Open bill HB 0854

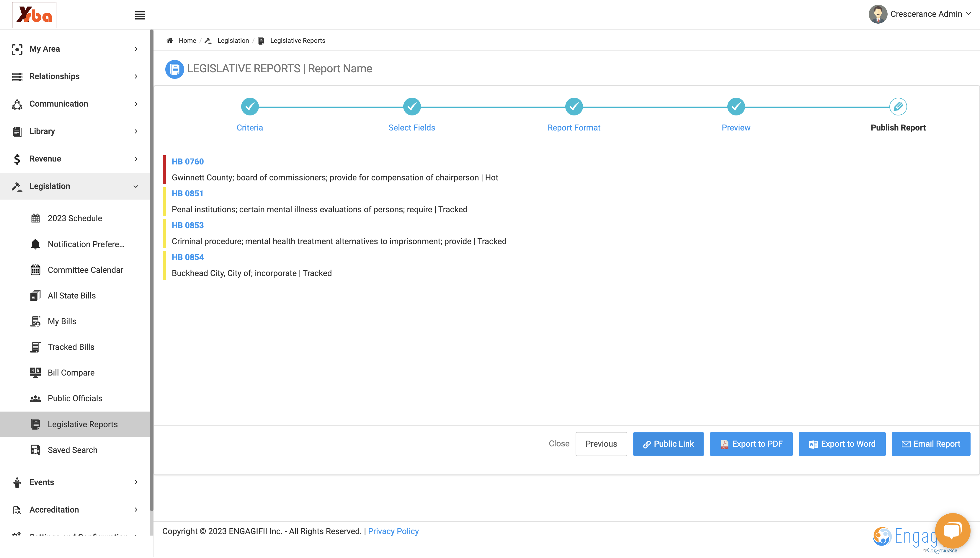[188, 257]
